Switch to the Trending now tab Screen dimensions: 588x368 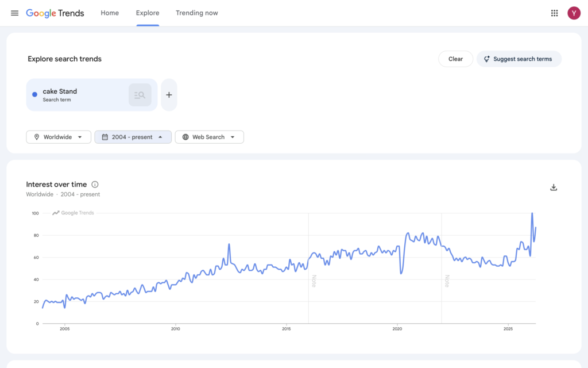click(x=196, y=13)
